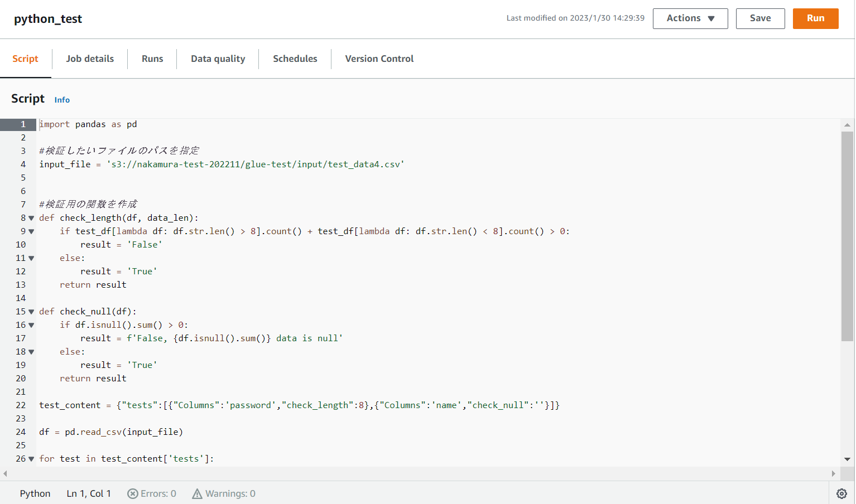The height and width of the screenshot is (504, 856).
Task: Click the 'df = pd.read_csv(input_file)' line
Action: coord(111,432)
